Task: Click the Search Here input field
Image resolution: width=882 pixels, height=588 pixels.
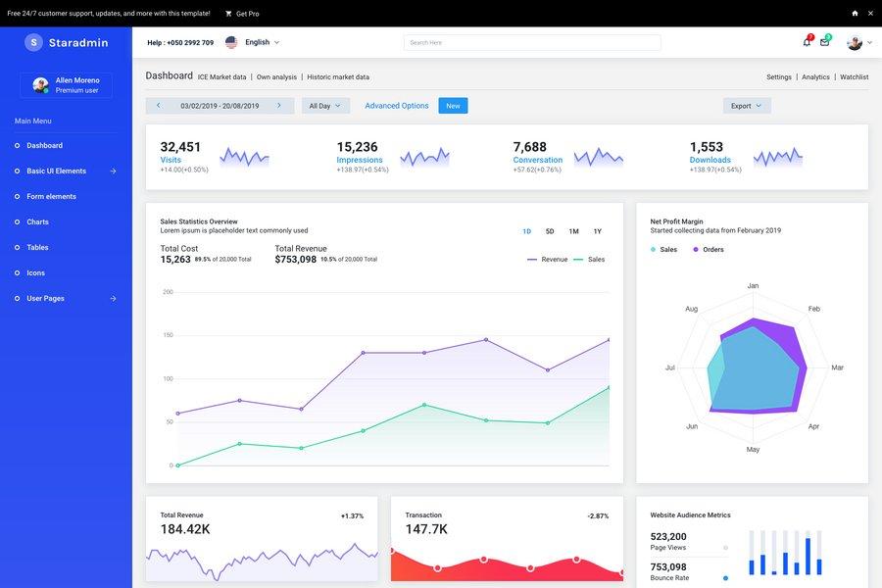Action: 529,40
